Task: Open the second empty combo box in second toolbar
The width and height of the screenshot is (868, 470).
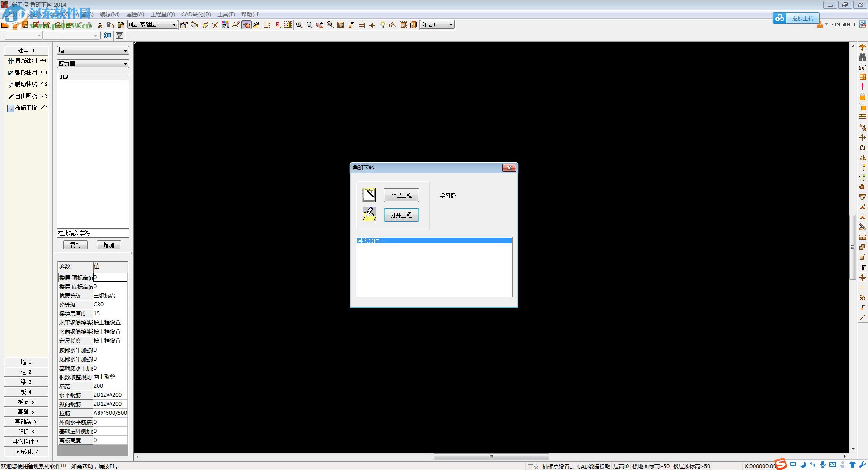Action: [71, 35]
